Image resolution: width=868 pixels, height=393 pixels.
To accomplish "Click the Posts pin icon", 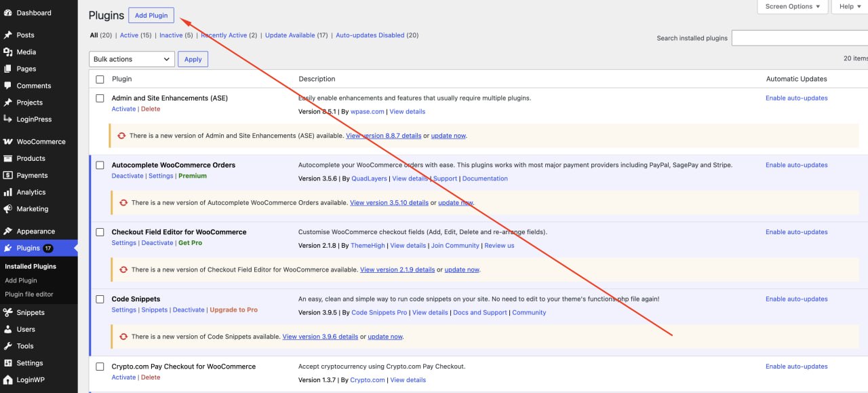I will click(8, 35).
